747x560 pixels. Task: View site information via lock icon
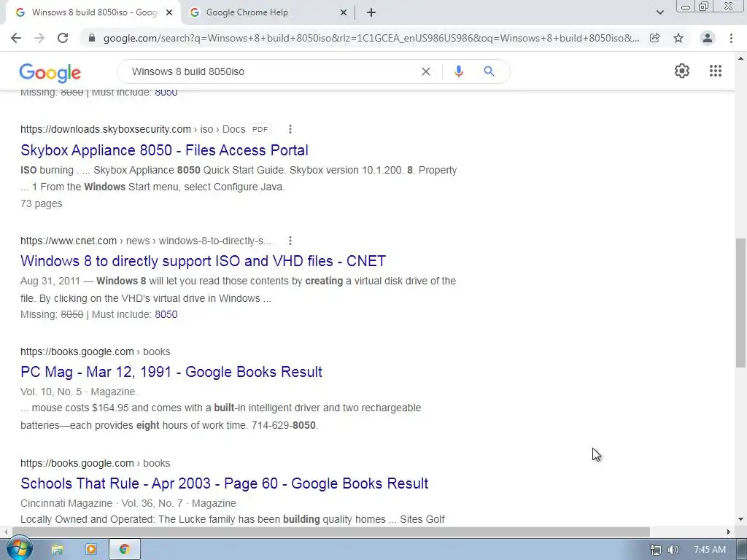tap(92, 38)
